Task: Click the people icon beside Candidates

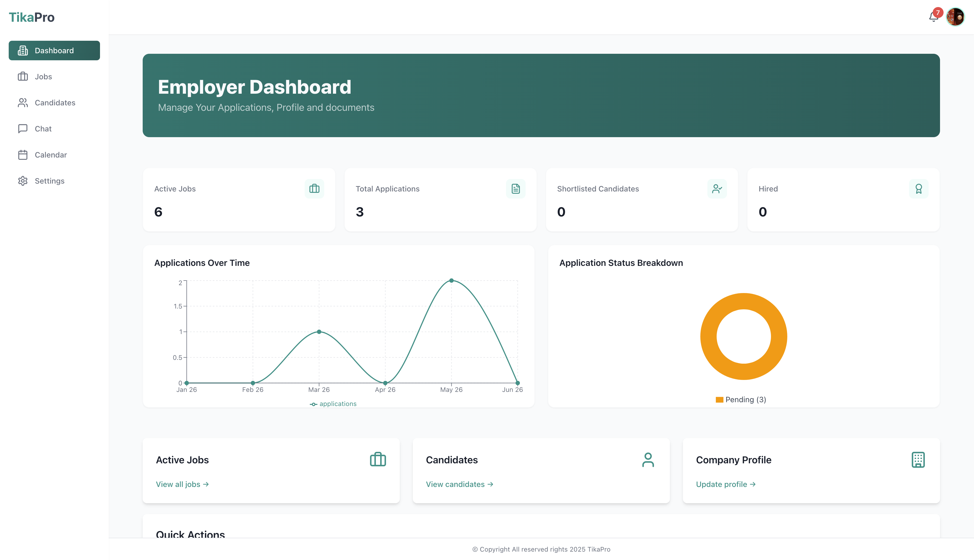Action: tap(23, 103)
